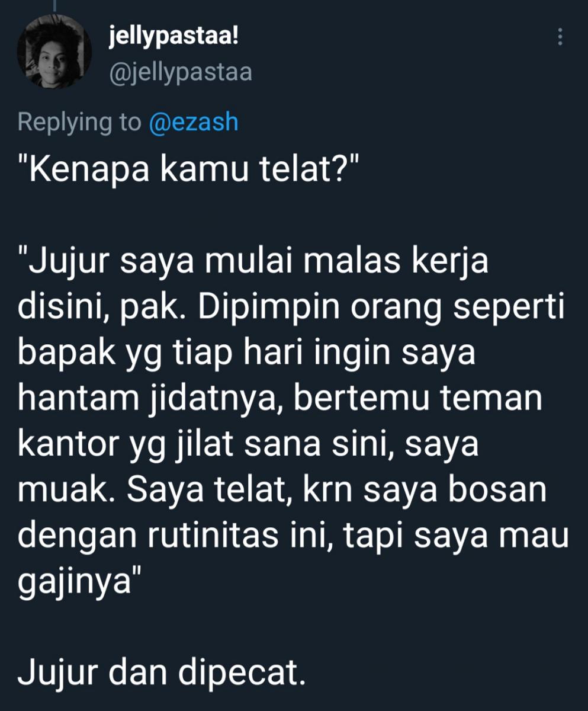Viewport: 588px width, 711px height.
Task: Click the @jellypastaa handle
Action: pyautogui.click(x=181, y=72)
